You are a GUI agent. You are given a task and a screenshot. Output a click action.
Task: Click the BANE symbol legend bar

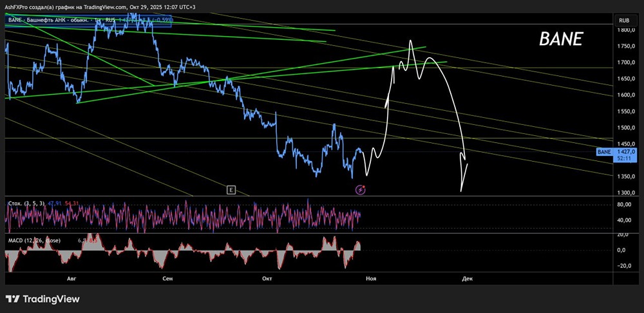pos(88,21)
